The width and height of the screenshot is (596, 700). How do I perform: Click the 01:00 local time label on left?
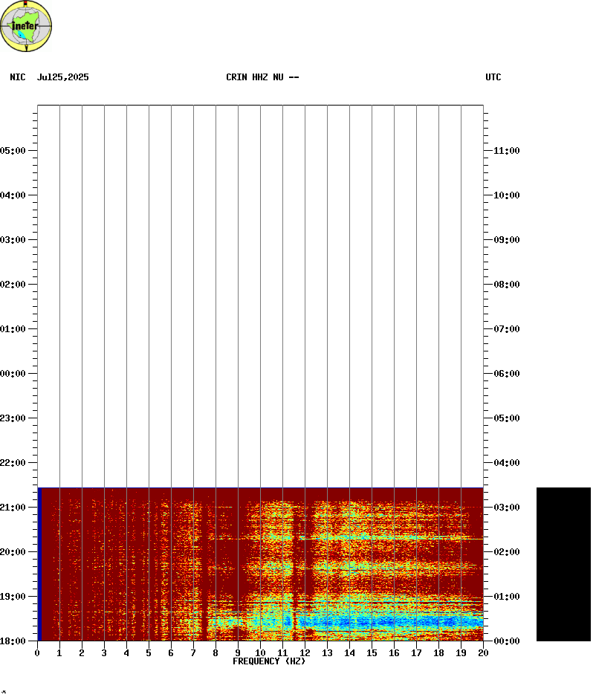tap(13, 329)
